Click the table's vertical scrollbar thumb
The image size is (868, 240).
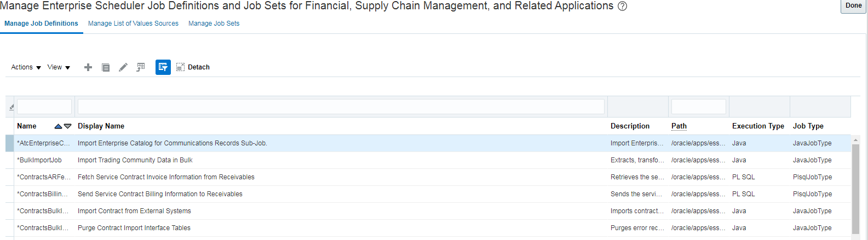click(855, 186)
